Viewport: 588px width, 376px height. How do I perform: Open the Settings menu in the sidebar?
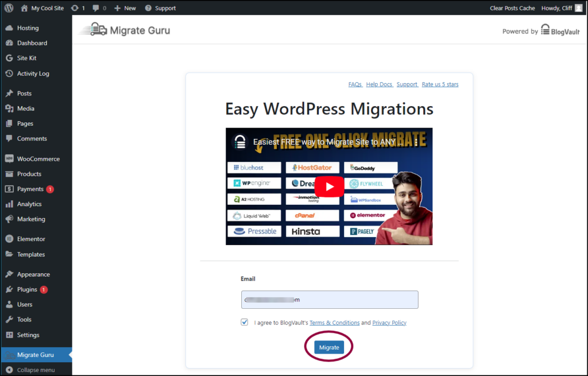(10, 335)
